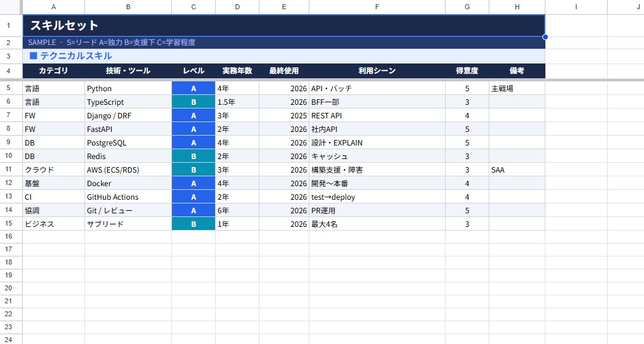
Task: Select the 設計・EXPLAIN cell
Action: 377,142
